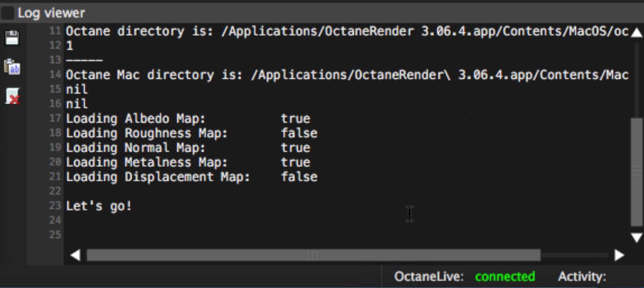Click the Log viewer panel title
Image resolution: width=644 pixels, height=288 pixels.
pos(52,13)
